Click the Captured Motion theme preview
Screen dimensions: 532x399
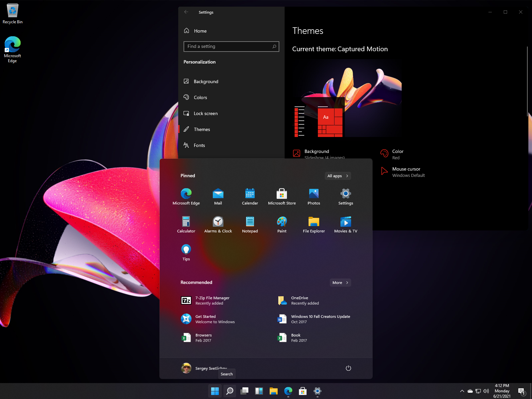click(347, 98)
